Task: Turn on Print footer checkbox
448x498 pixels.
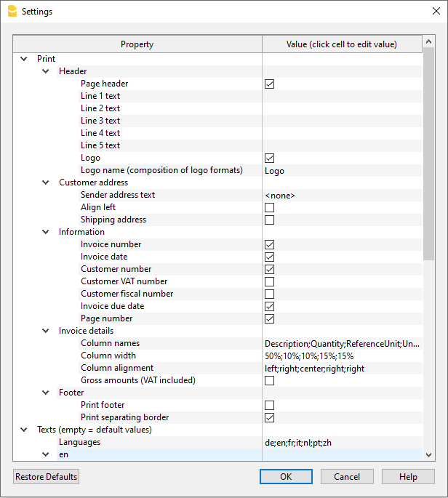Action: point(270,405)
